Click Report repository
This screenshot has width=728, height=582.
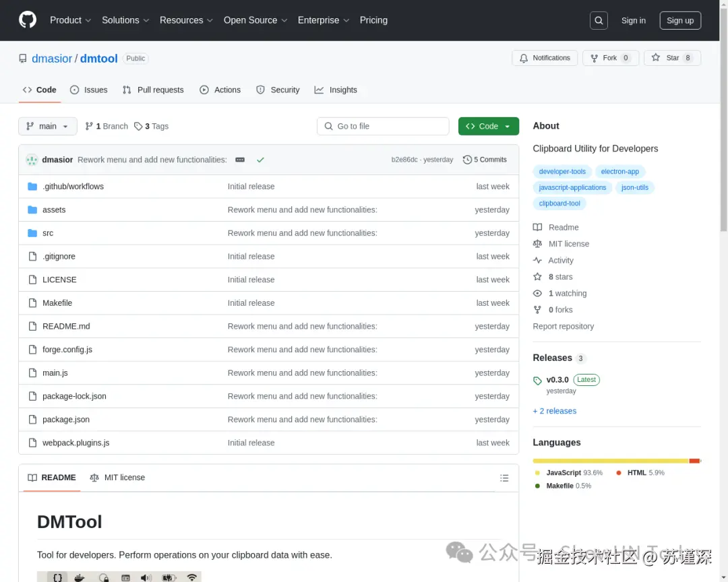563,326
